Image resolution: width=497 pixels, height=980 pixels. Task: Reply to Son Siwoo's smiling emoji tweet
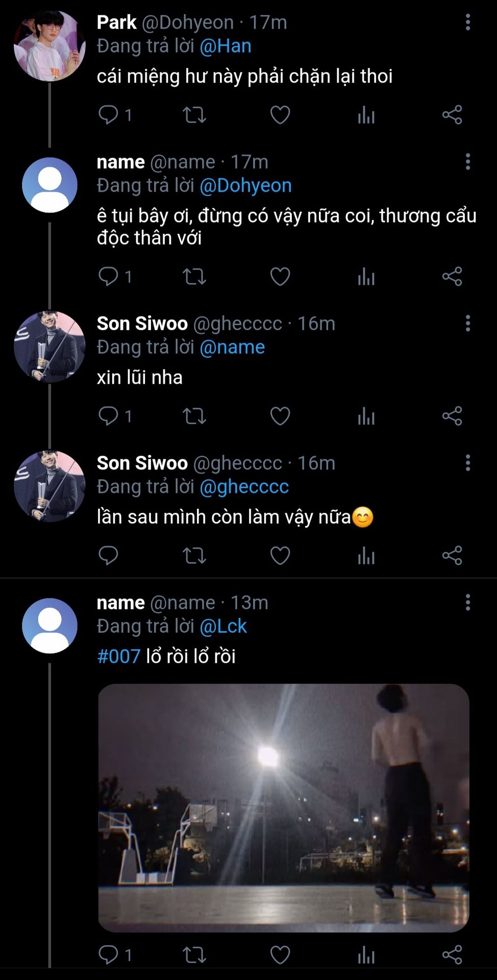[108, 555]
